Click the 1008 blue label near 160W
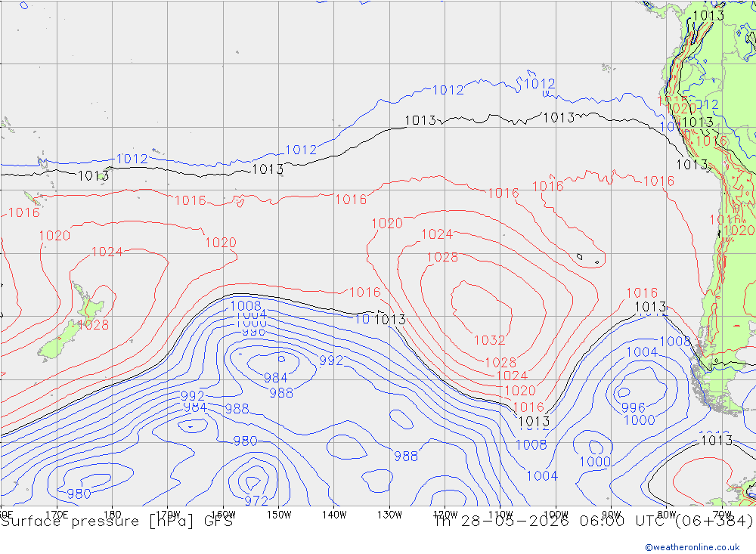Image resolution: width=756 pixels, height=554 pixels. 246,306
